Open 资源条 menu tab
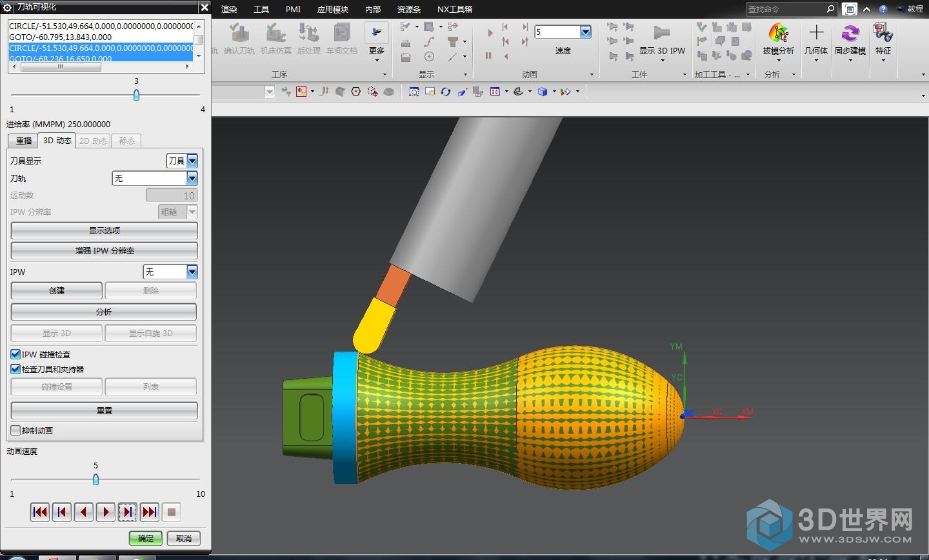The height and width of the screenshot is (560, 929). pyautogui.click(x=409, y=9)
